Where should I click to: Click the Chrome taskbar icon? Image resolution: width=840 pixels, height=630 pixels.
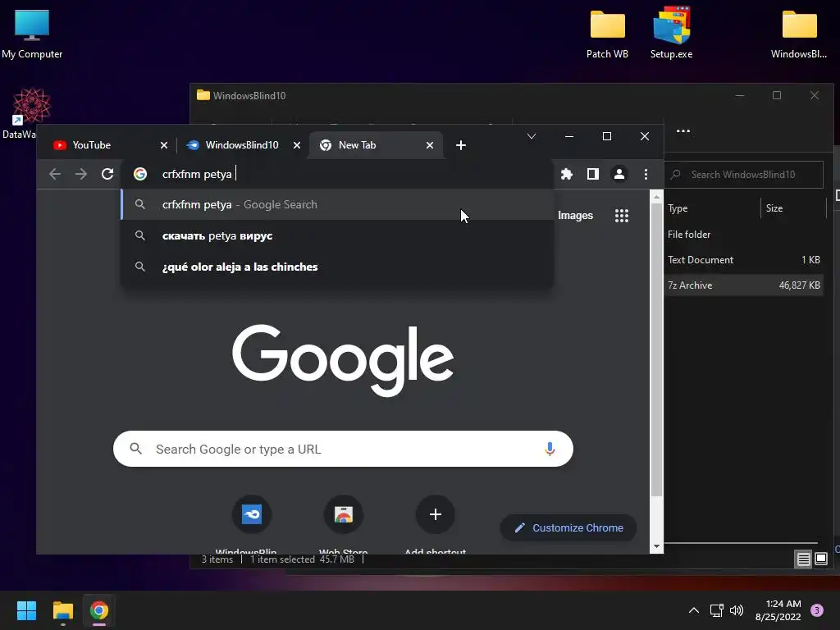coord(99,610)
